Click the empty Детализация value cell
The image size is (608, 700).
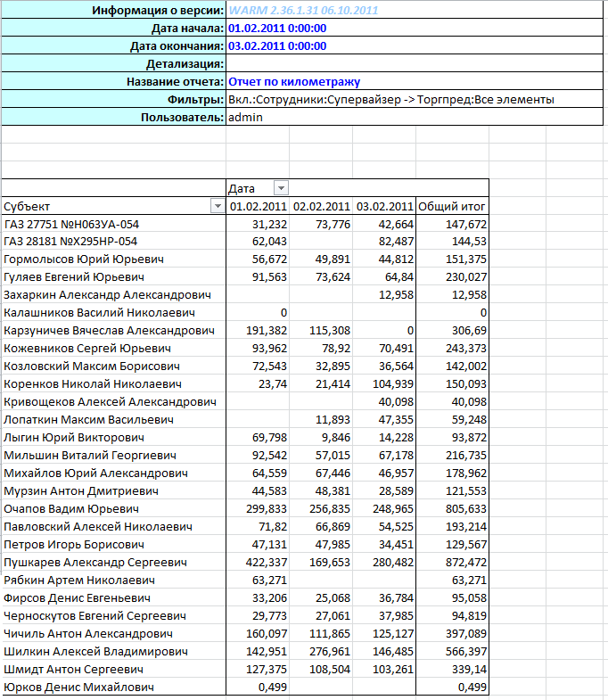415,64
